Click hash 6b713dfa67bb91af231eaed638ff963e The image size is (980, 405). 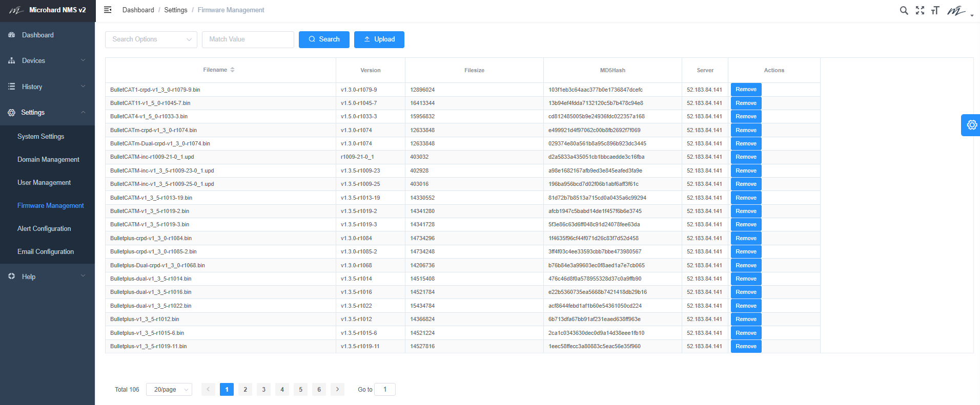tap(595, 319)
